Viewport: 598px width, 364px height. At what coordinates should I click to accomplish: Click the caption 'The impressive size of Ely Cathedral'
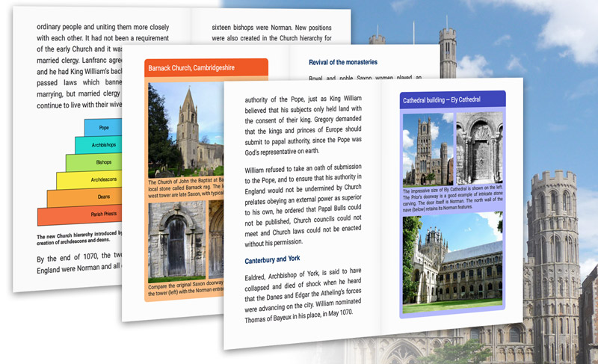click(x=453, y=198)
